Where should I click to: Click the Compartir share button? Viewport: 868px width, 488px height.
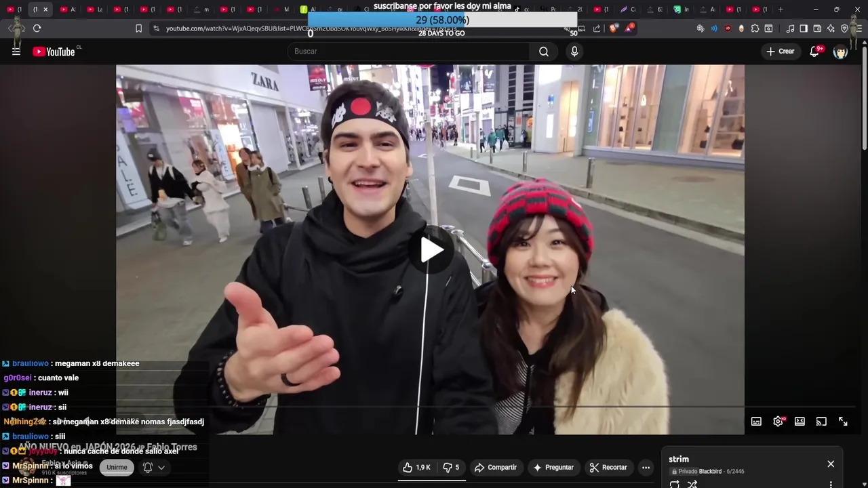(x=496, y=468)
